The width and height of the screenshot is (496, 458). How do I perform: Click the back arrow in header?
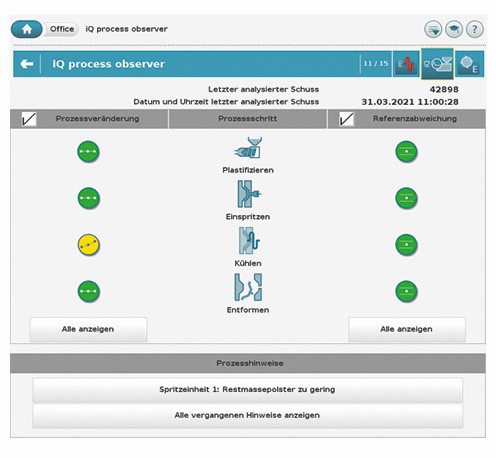(x=27, y=64)
